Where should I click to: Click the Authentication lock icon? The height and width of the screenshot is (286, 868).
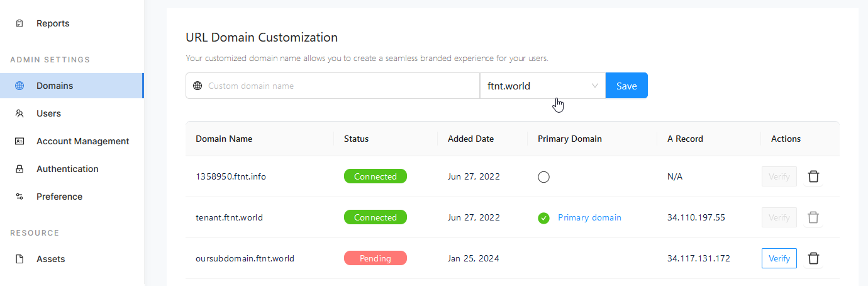[x=19, y=169]
